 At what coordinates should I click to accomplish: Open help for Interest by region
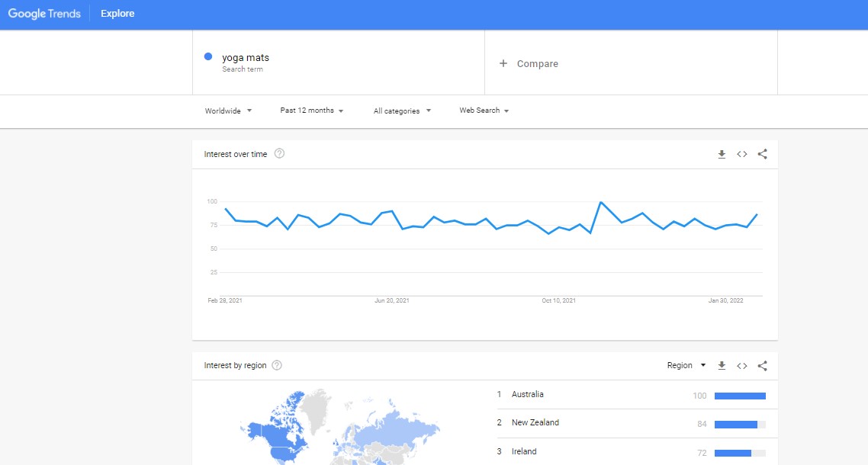[x=277, y=365]
